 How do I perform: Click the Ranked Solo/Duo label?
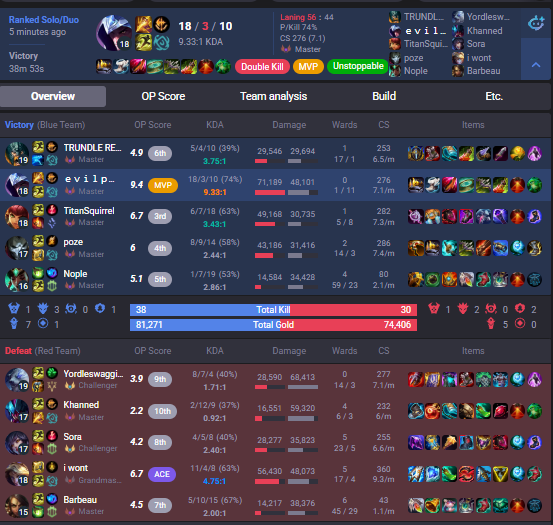[44, 20]
